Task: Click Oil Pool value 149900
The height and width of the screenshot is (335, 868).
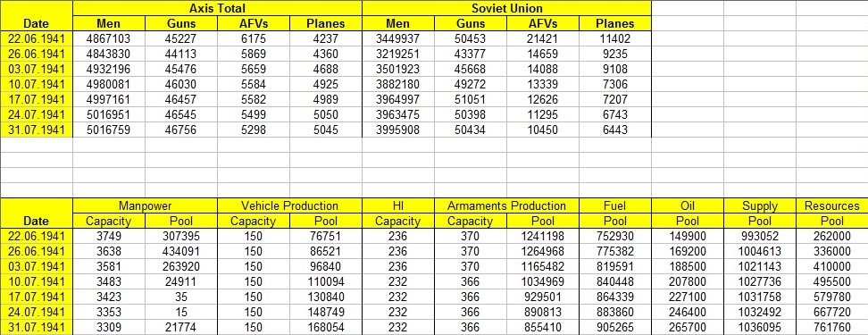Action: coord(687,236)
